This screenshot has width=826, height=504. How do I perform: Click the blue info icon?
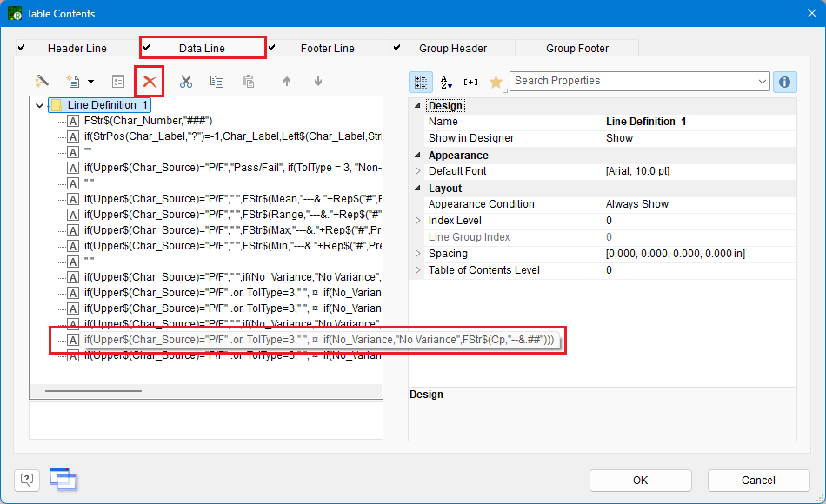click(x=784, y=82)
